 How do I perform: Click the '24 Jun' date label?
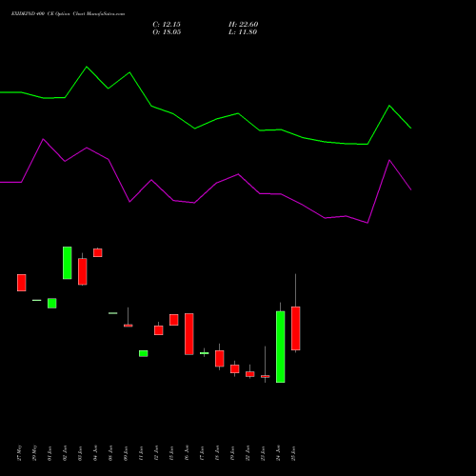click(x=279, y=453)
